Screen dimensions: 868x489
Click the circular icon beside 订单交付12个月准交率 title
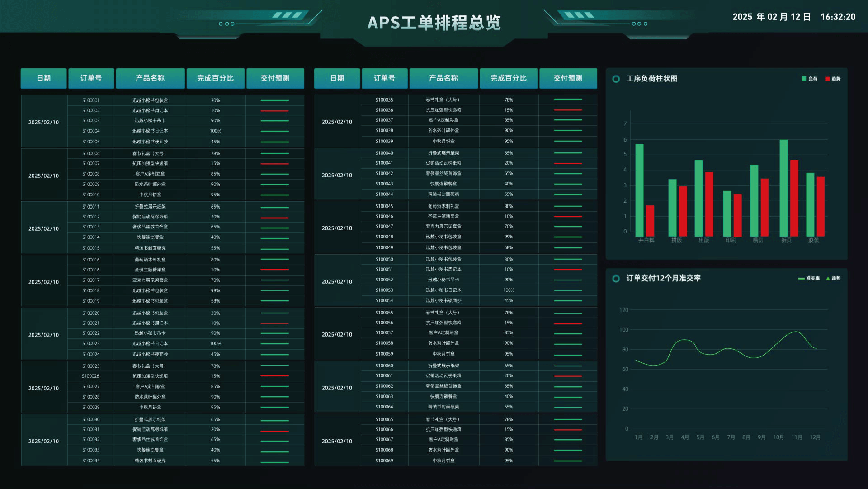pyautogui.click(x=616, y=279)
